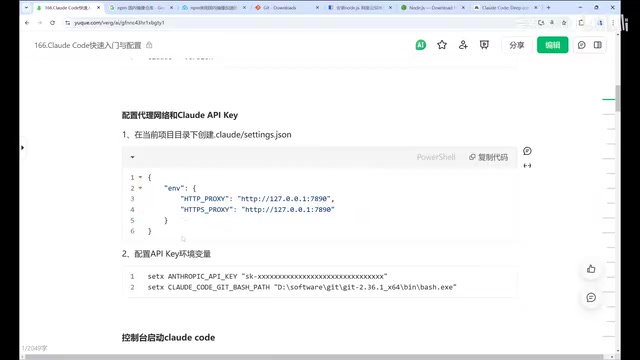Click heading 配置代理网络和Claude API Key

(x=180, y=115)
